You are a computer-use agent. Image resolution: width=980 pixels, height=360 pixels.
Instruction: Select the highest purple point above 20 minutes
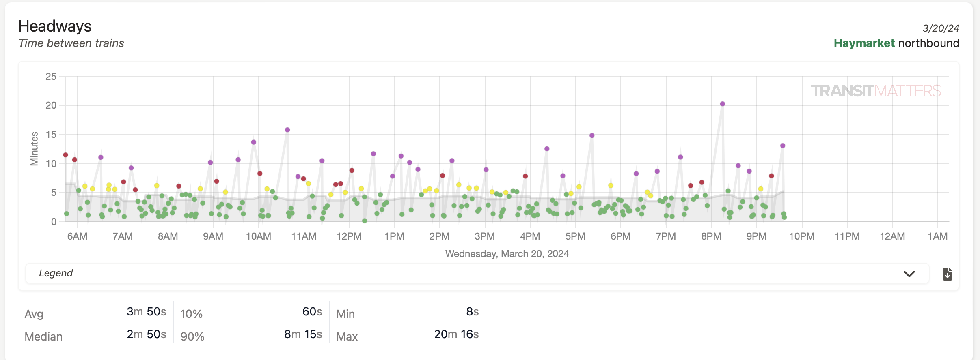pyautogui.click(x=722, y=104)
